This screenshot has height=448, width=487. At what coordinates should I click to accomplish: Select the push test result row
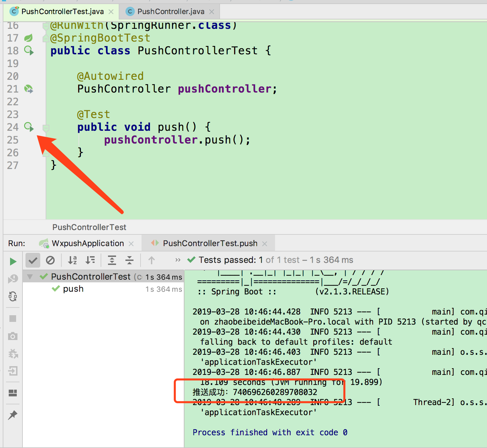(x=103, y=289)
